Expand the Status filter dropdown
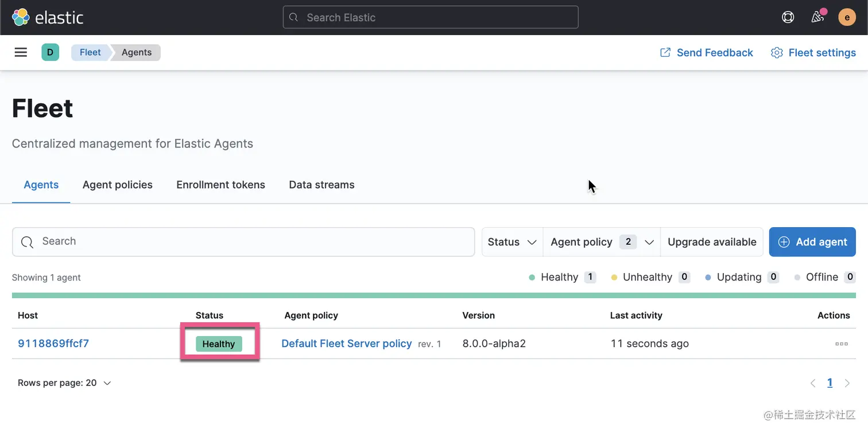 pyautogui.click(x=511, y=242)
